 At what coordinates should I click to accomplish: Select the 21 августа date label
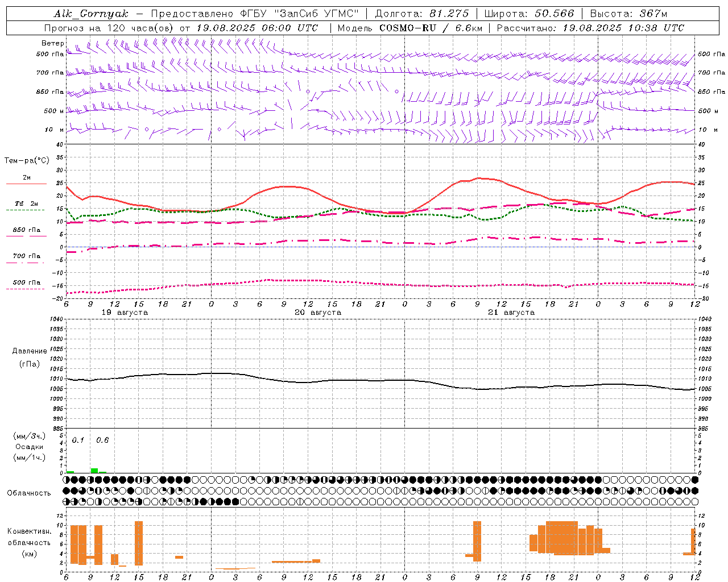(511, 313)
